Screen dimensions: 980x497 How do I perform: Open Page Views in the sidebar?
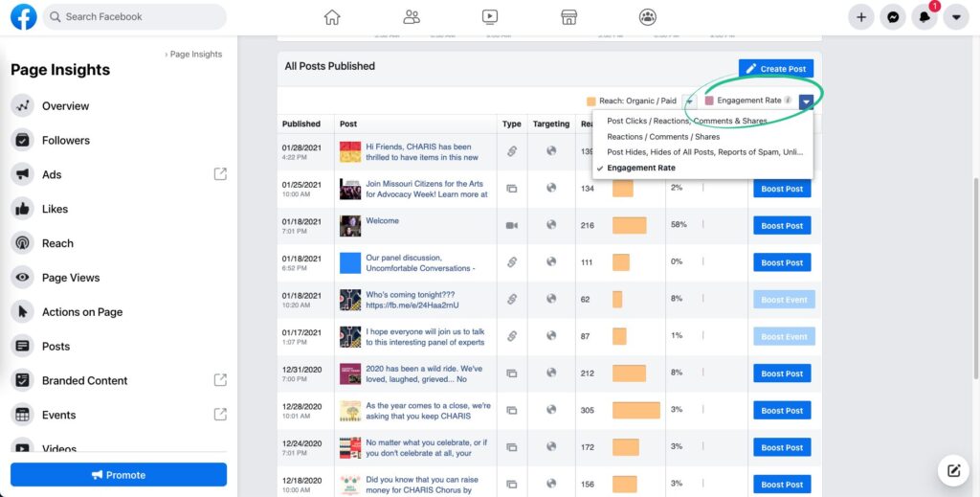tap(71, 278)
